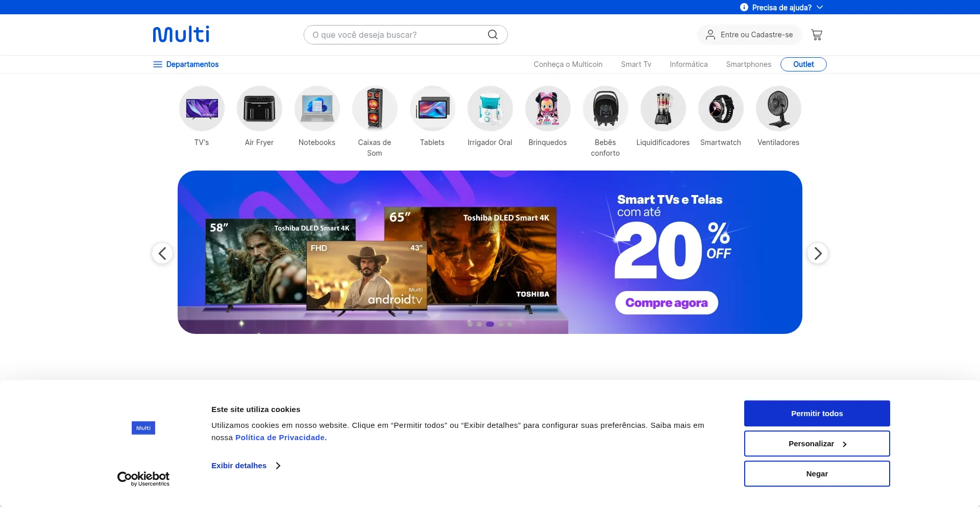Select the Brinquedos category icon

tap(548, 108)
